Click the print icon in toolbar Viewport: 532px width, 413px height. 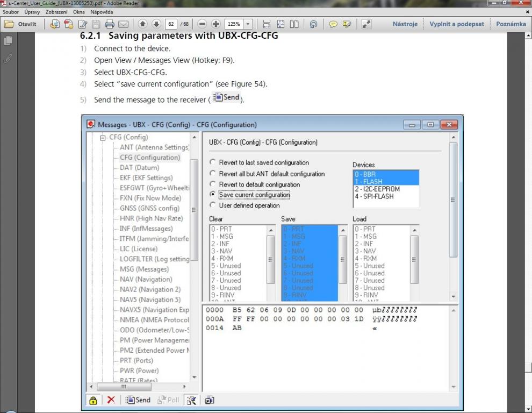(110, 24)
